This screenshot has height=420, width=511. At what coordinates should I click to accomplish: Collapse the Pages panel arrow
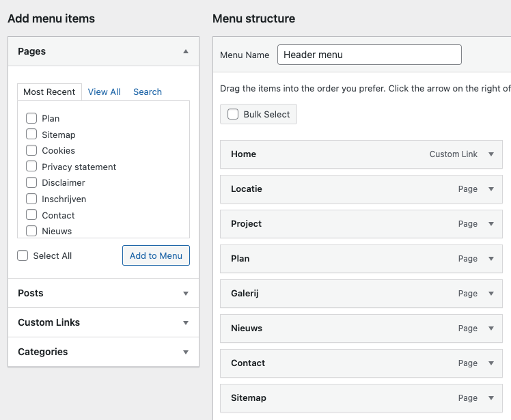[186, 51]
